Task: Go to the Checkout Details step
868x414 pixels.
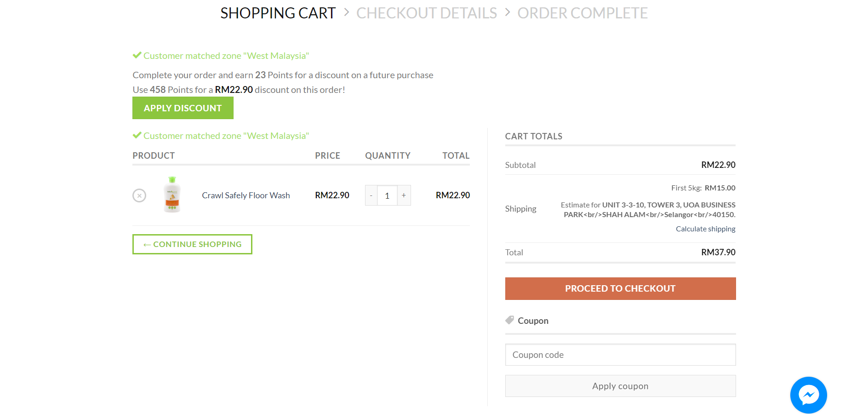Action: (426, 13)
